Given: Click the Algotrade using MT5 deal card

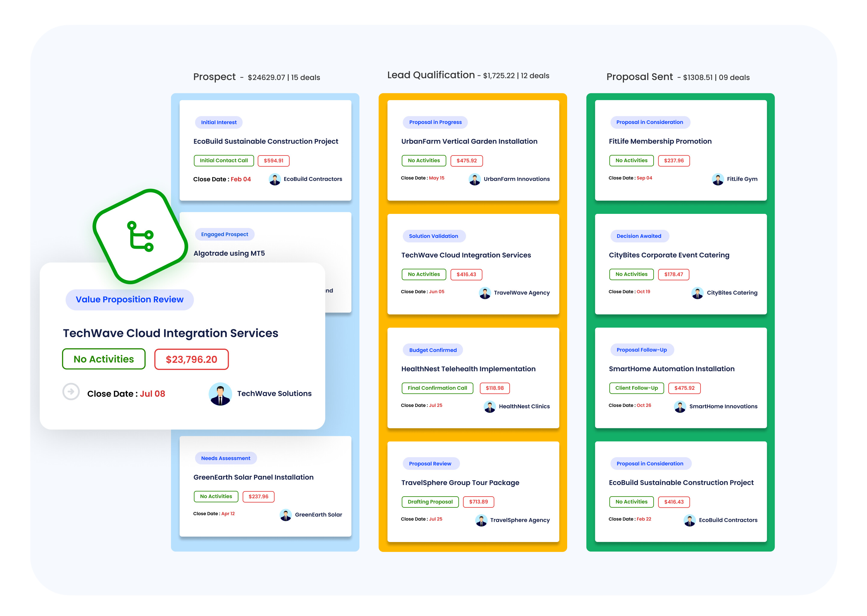Looking at the screenshot, I should click(229, 253).
